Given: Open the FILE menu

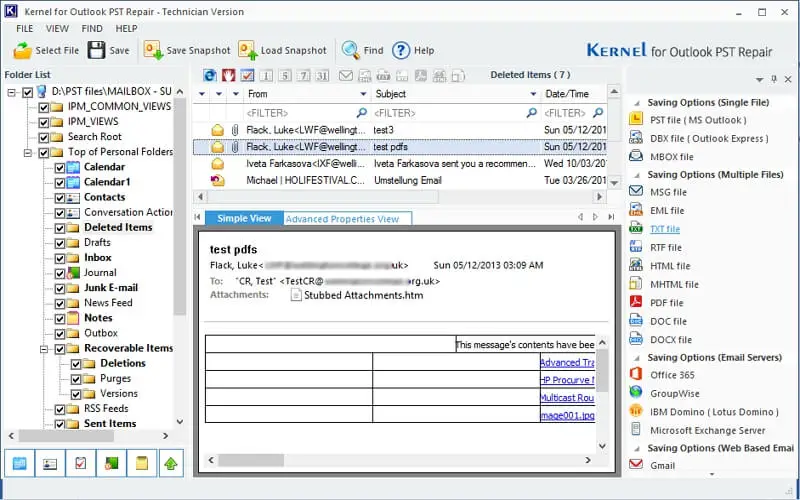Looking at the screenshot, I should click(24, 29).
